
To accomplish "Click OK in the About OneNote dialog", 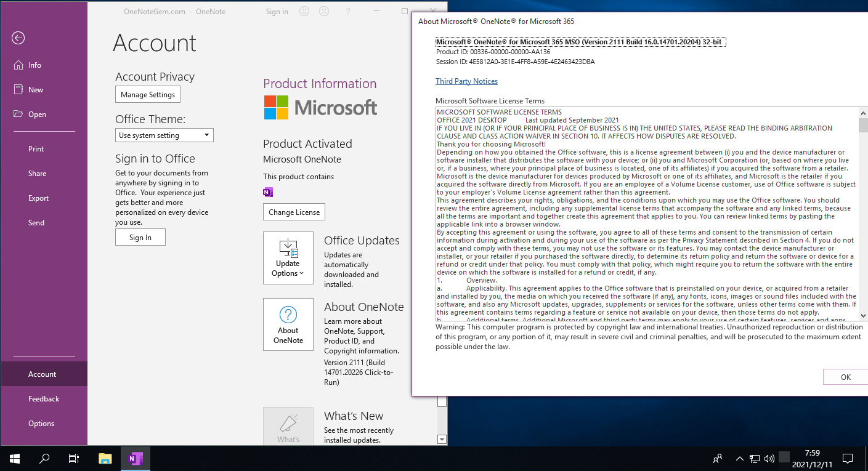I will tap(845, 377).
